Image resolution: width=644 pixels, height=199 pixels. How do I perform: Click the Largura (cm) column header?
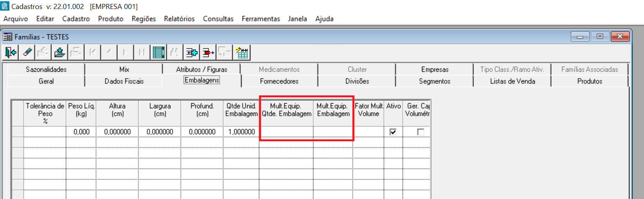click(160, 113)
